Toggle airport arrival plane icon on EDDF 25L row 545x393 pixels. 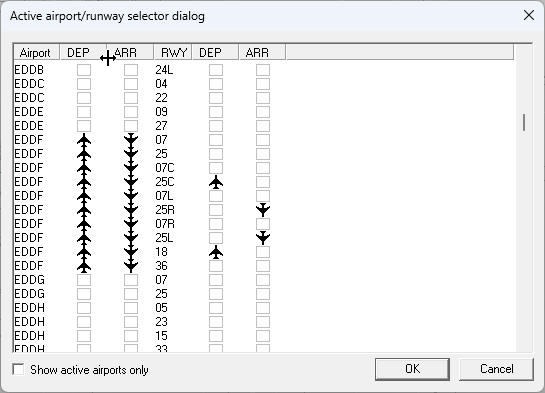(131, 238)
